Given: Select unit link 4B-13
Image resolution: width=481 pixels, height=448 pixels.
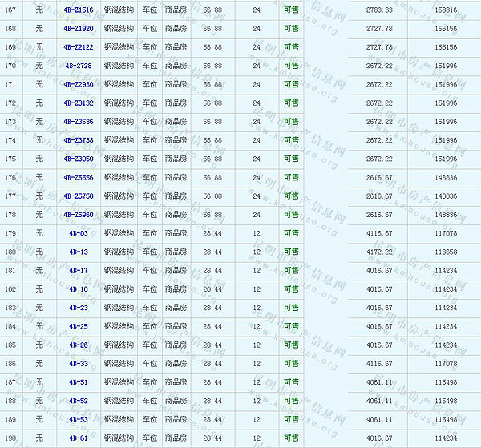Looking at the screenshot, I should coord(79,252).
